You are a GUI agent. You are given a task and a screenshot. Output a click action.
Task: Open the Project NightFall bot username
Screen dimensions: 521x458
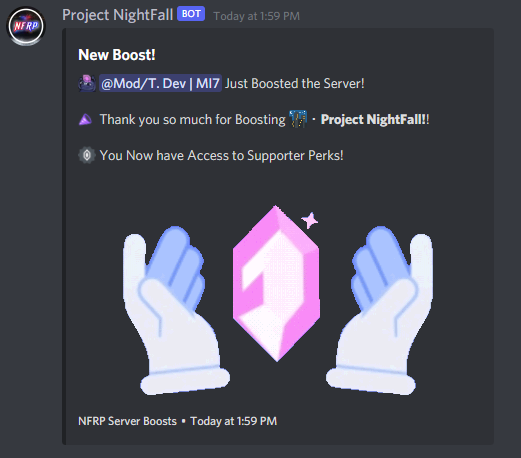coord(117,15)
